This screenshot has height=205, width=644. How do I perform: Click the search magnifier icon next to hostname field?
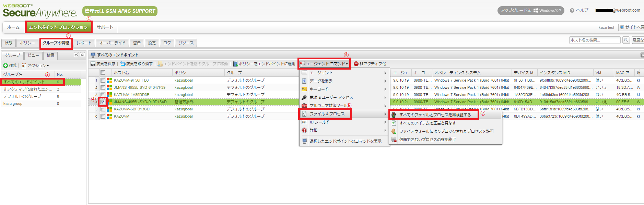point(626,40)
